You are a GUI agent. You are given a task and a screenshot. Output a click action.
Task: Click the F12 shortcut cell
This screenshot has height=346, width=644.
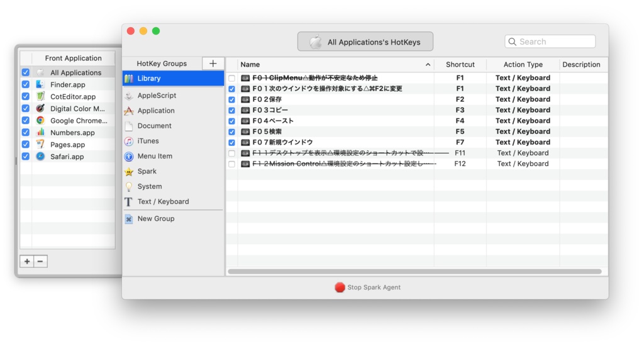460,164
